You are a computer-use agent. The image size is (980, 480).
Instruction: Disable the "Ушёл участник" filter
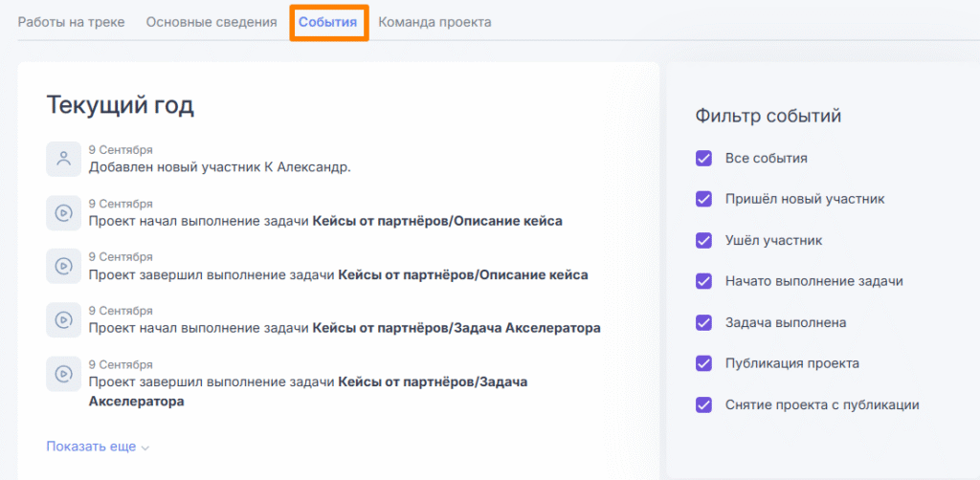[x=704, y=241]
